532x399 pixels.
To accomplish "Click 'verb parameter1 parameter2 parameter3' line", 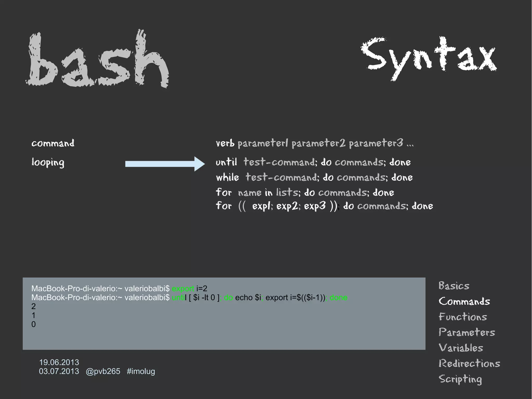I will click(315, 143).
